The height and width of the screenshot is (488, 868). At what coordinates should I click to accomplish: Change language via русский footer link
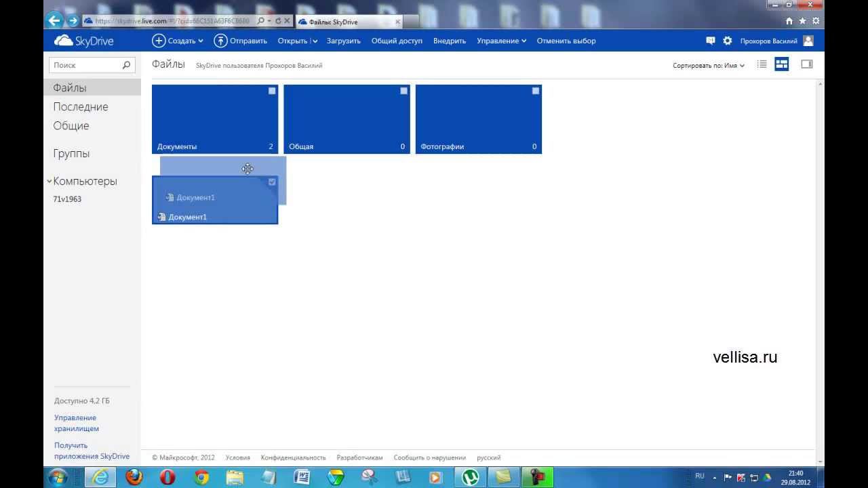[x=489, y=457]
